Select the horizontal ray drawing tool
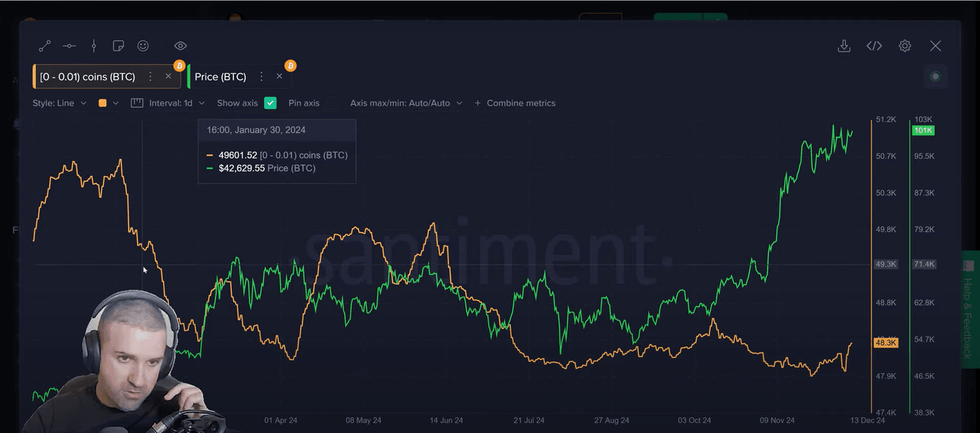The width and height of the screenshot is (980, 433). coord(70,46)
